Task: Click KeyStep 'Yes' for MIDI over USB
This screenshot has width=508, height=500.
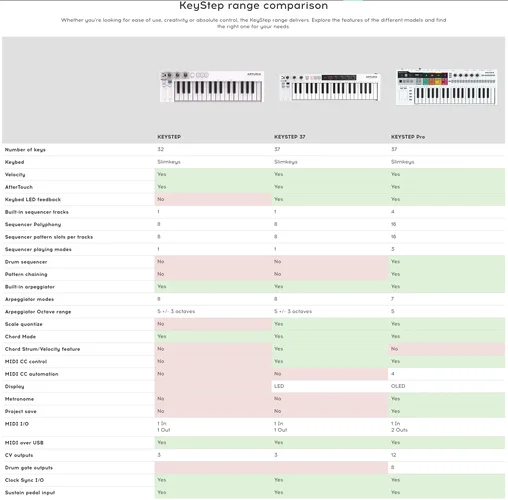Action: (x=162, y=442)
